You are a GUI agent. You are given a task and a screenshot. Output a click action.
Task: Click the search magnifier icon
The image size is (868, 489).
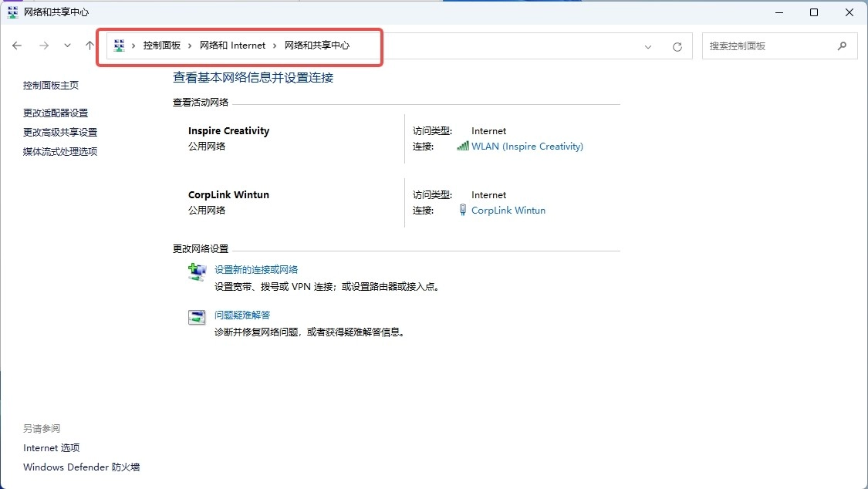coord(842,46)
